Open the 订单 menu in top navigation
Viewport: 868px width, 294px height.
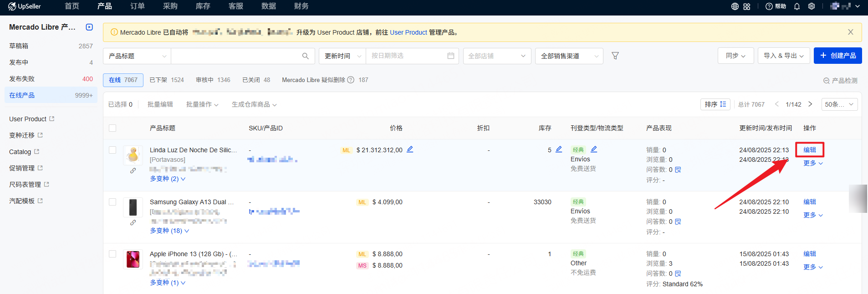click(137, 6)
